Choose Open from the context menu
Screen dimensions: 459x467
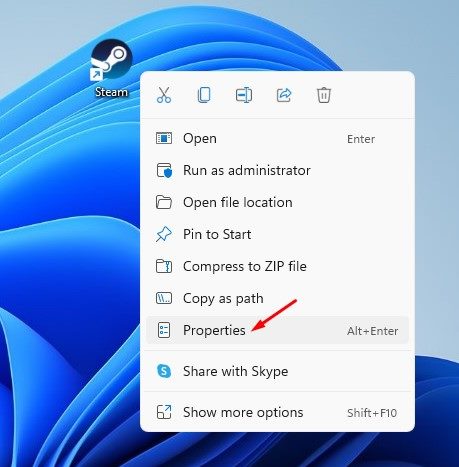[x=277, y=138]
